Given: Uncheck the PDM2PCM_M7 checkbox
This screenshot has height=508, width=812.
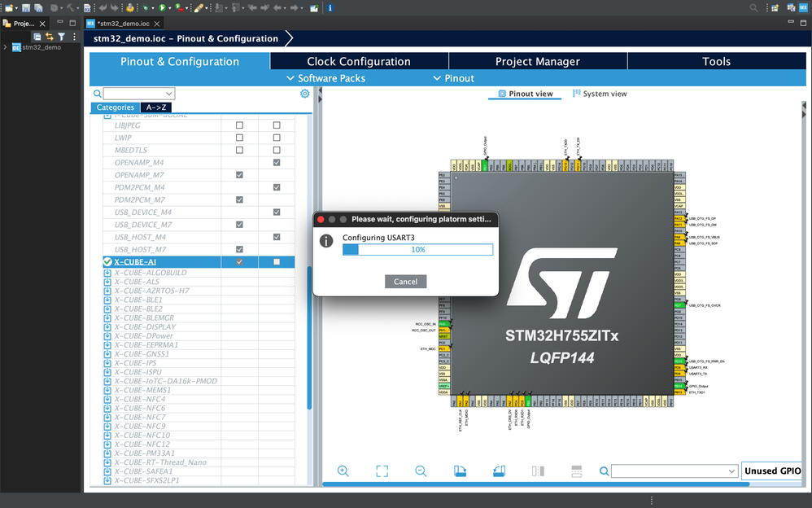Looking at the screenshot, I should click(239, 199).
